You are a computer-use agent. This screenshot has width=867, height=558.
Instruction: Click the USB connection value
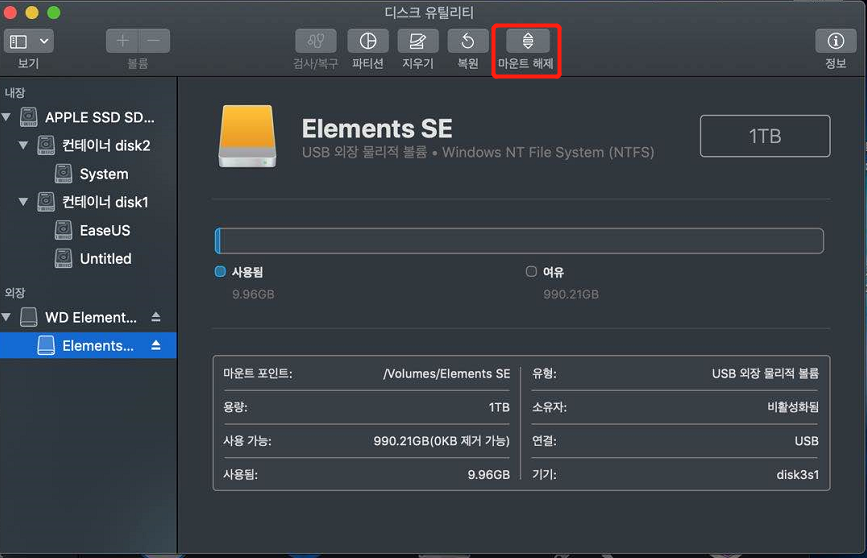[x=806, y=441]
